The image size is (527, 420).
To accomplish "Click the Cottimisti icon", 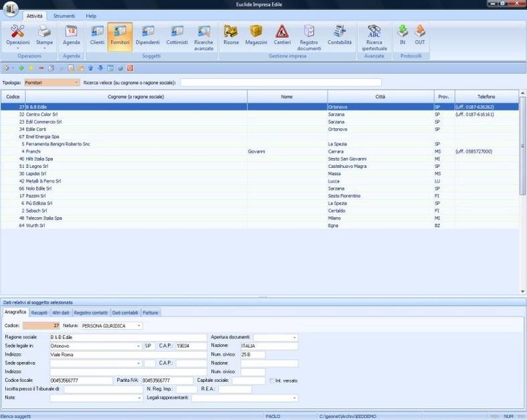I will click(x=177, y=35).
